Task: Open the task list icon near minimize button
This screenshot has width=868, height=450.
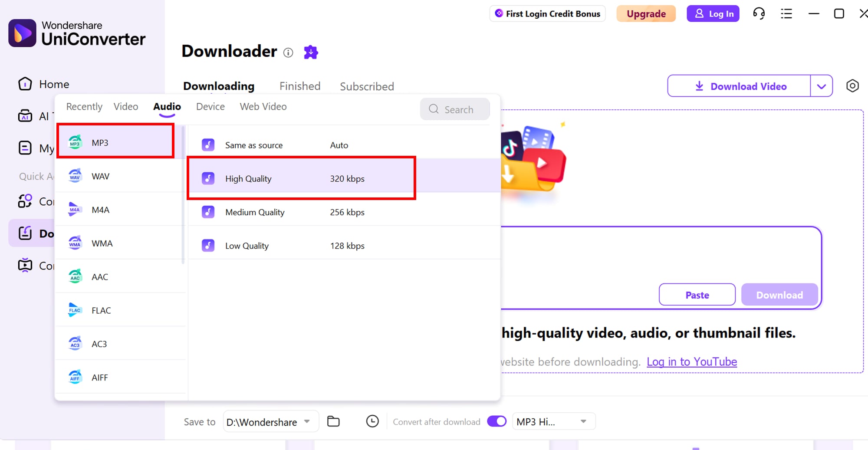Action: point(786,13)
